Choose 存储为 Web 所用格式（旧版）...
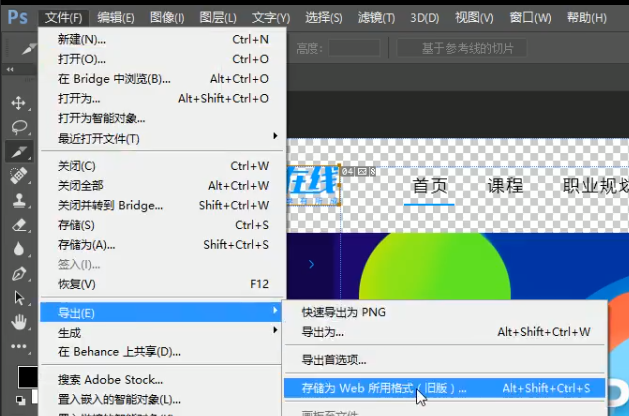629x416 pixels. [444, 388]
